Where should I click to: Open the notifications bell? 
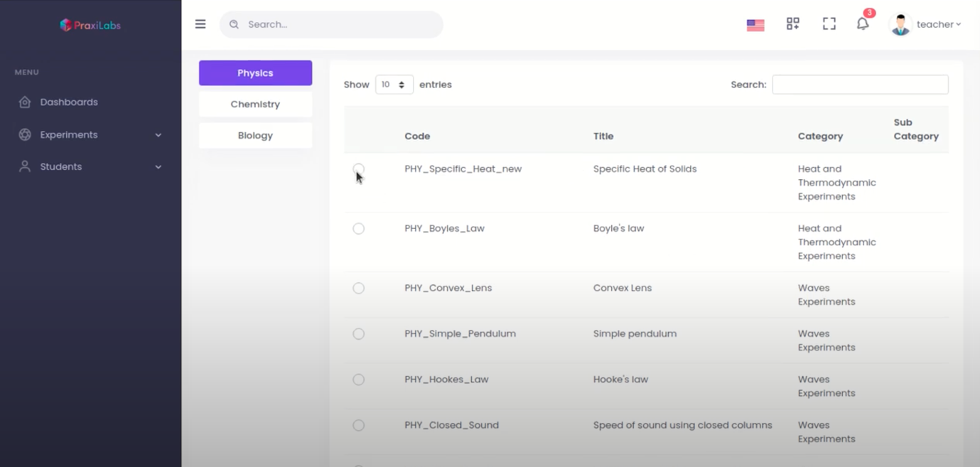coord(863,24)
